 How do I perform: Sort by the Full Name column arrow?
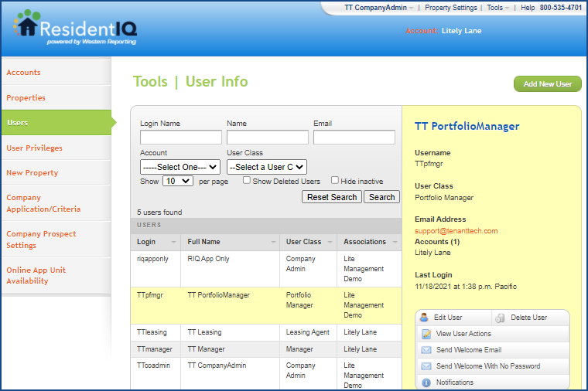tap(273, 243)
